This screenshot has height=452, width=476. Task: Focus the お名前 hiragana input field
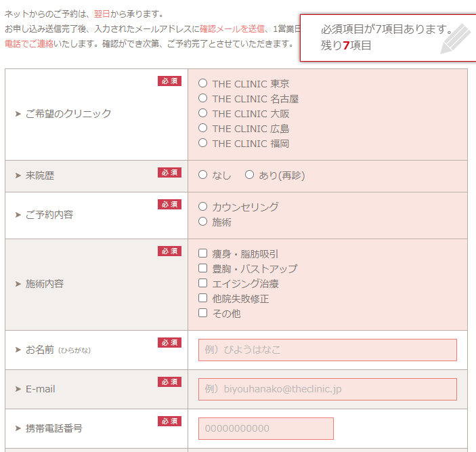327,350
